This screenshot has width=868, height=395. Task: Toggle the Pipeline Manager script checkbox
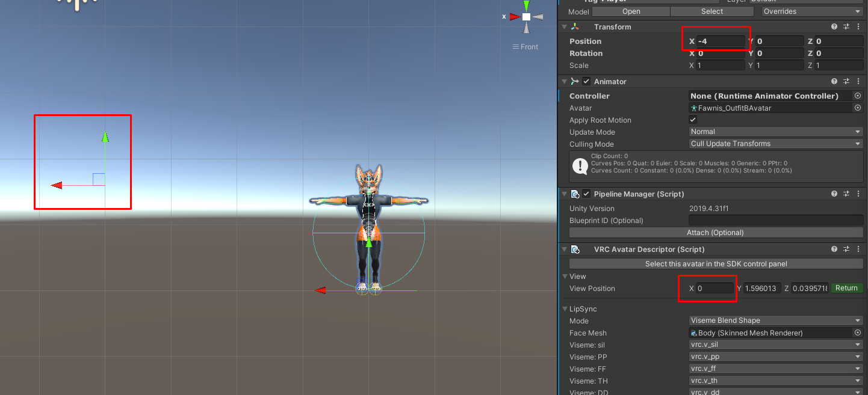(586, 194)
